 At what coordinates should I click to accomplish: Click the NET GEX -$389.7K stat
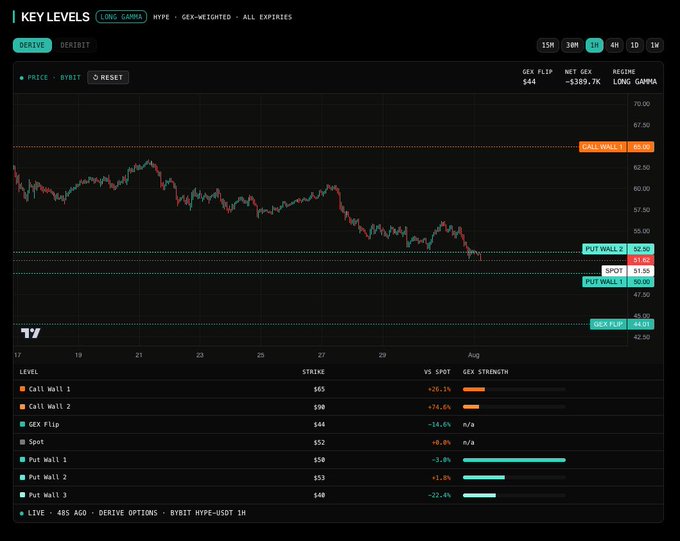[x=582, y=77]
